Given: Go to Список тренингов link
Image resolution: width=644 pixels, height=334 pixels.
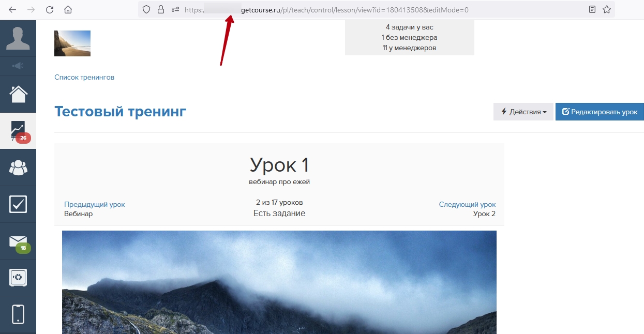Looking at the screenshot, I should (x=84, y=78).
